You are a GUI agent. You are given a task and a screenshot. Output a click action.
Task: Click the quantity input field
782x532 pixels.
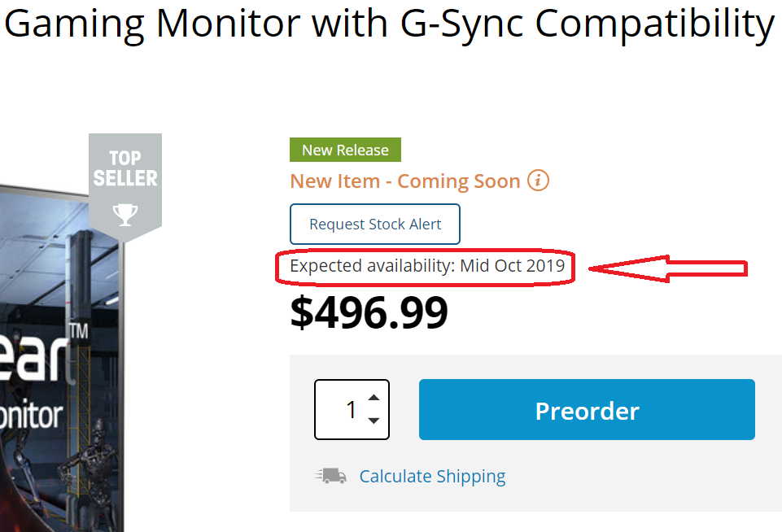343,409
